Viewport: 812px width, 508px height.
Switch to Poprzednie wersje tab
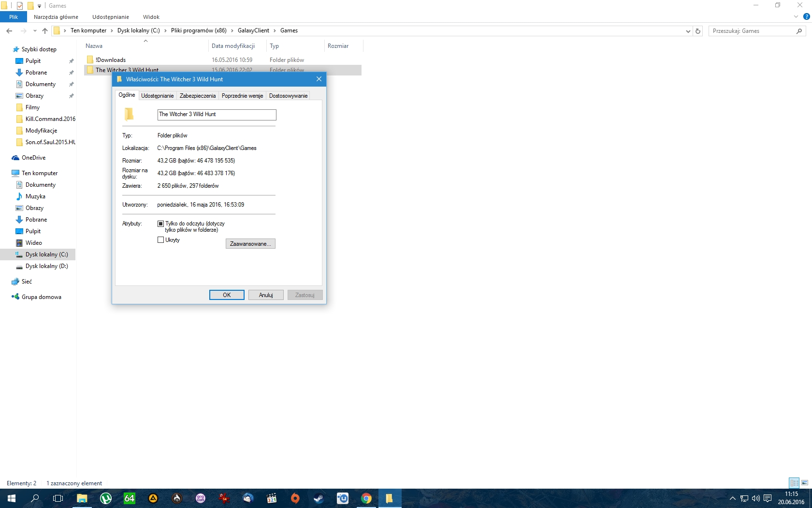click(x=242, y=96)
